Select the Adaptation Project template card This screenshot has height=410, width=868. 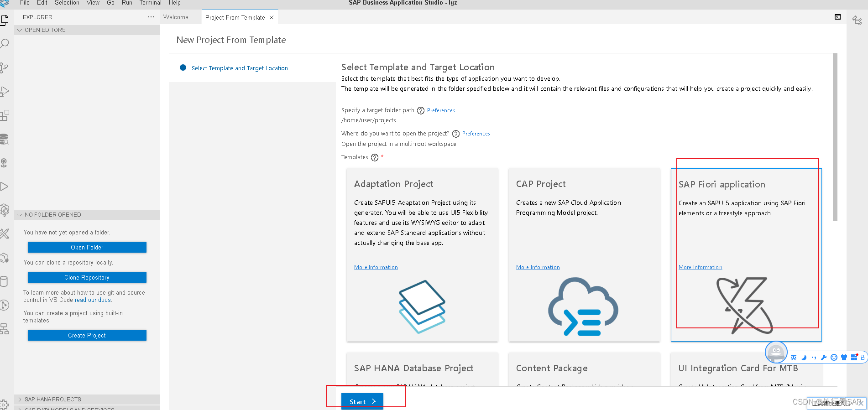[422, 255]
